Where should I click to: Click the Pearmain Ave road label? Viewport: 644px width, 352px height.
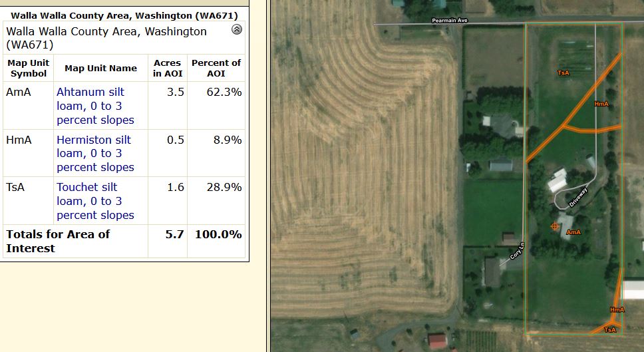click(450, 21)
